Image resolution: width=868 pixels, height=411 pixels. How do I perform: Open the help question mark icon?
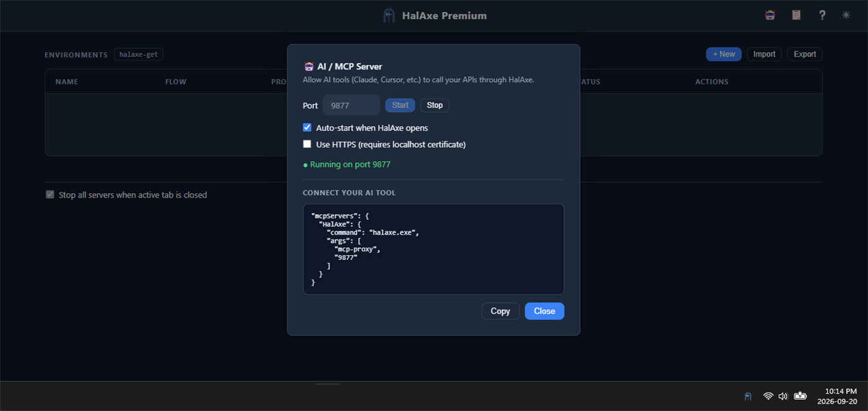(822, 15)
